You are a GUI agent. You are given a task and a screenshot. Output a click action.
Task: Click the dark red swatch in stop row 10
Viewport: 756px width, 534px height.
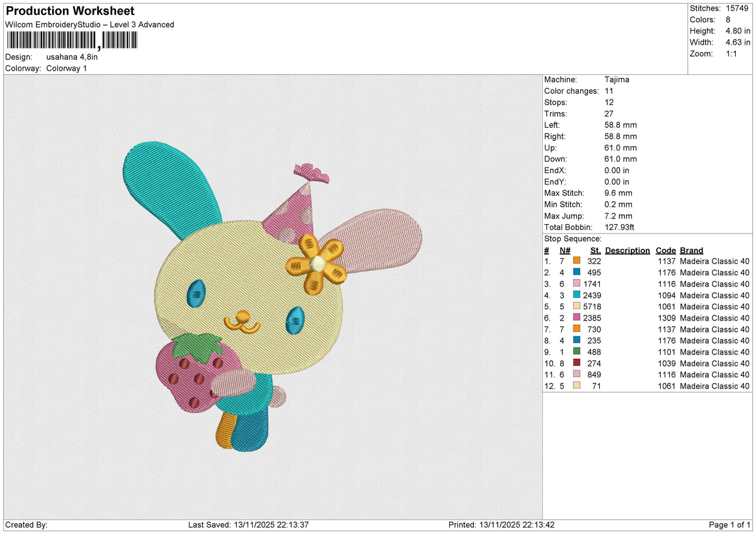[x=576, y=363]
